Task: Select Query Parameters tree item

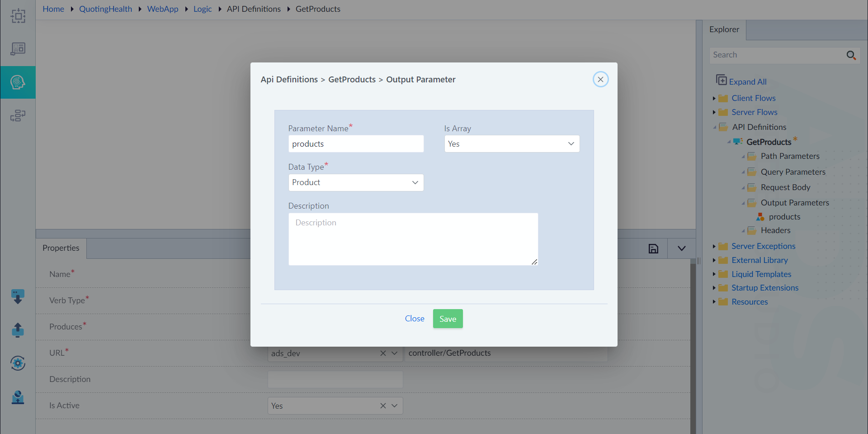Action: coord(793,172)
